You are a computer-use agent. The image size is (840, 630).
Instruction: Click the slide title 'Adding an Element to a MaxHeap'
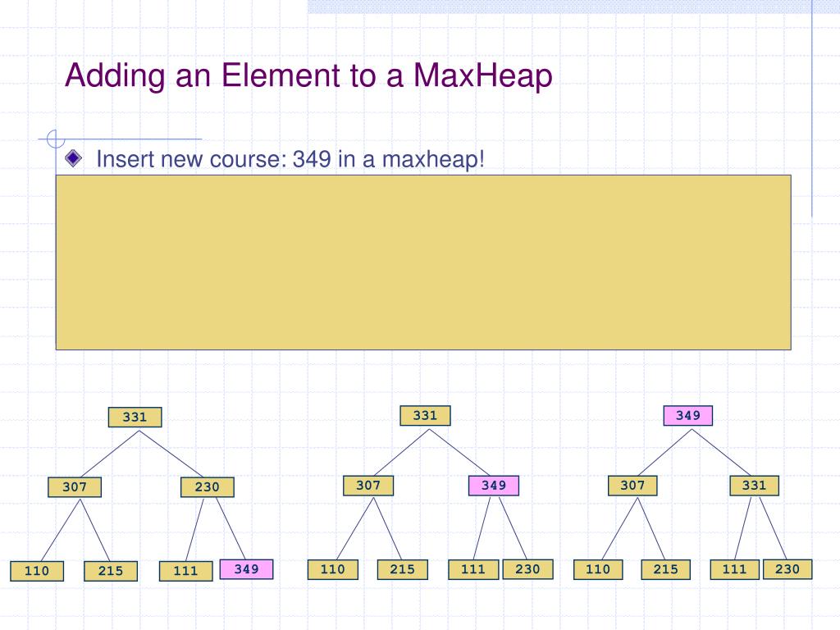(308, 75)
